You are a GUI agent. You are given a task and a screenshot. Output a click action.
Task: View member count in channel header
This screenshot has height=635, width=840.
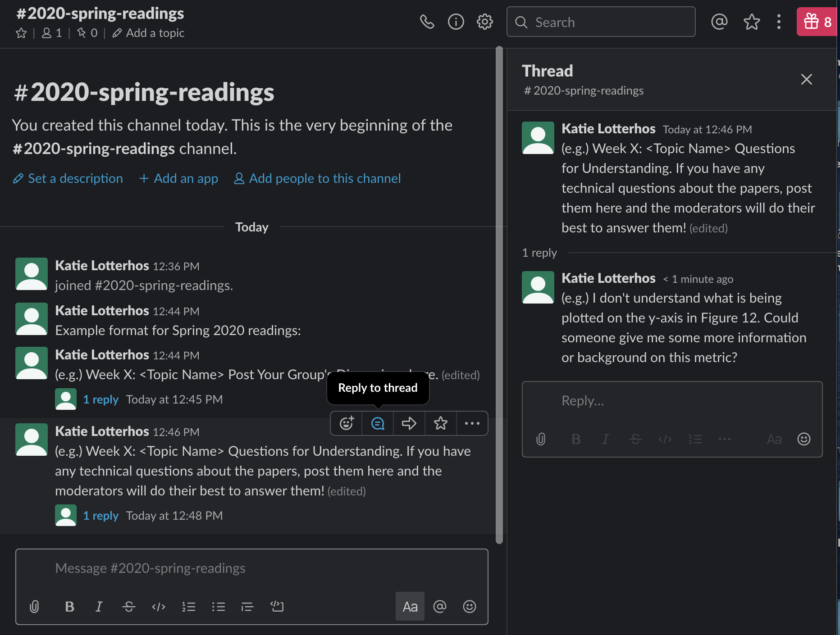pos(52,33)
